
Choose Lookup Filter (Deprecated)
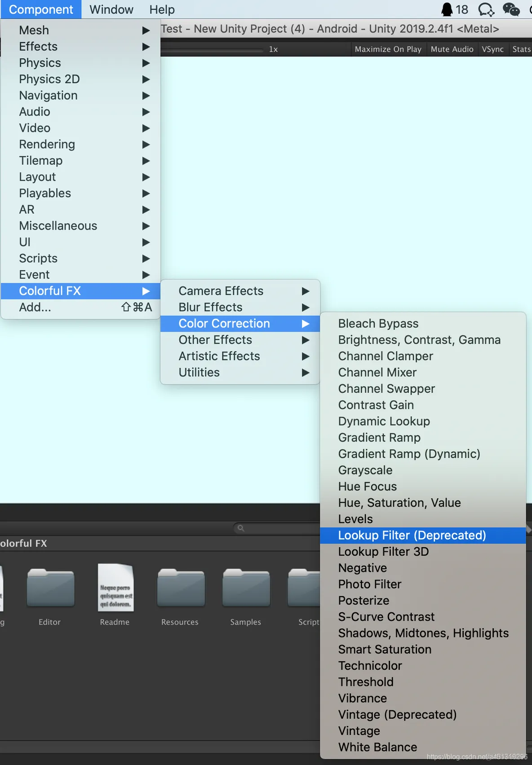tap(423, 535)
